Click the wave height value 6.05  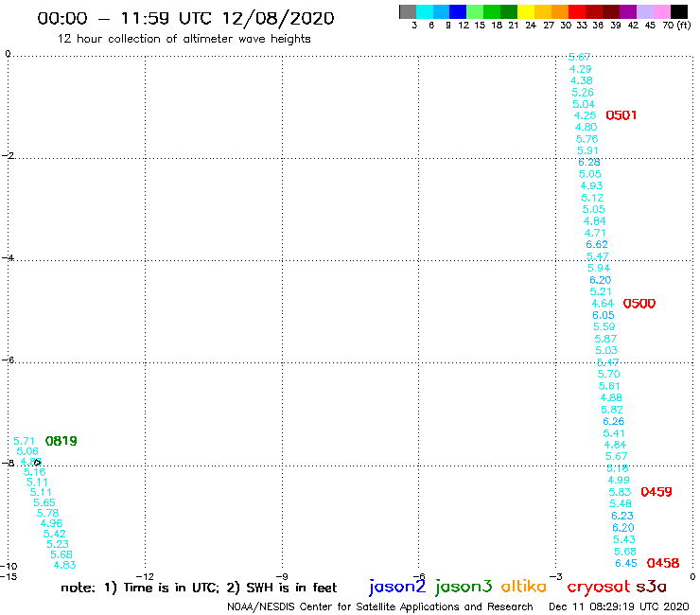(x=604, y=315)
